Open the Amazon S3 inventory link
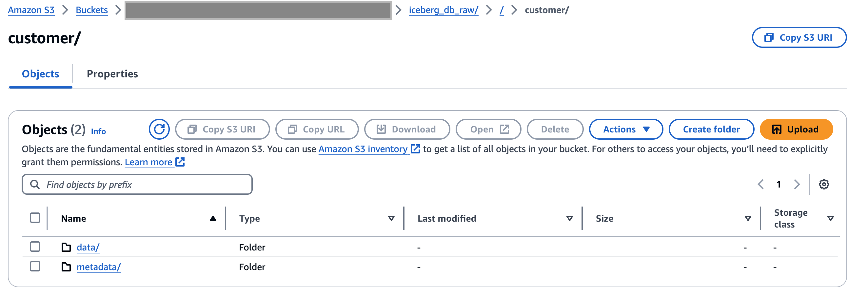 (363, 149)
